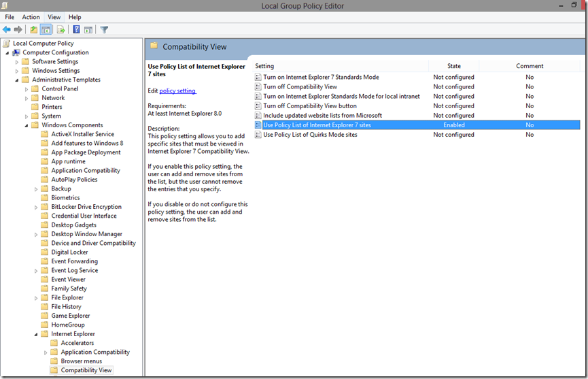
Task: Expand the Application Compatibility node under Internet Explorer
Action: (46, 352)
